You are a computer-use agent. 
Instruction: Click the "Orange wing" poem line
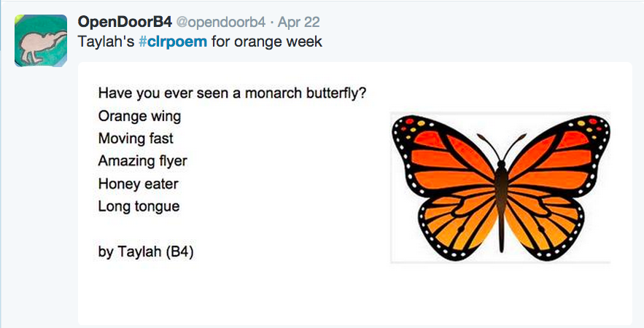pyautogui.click(x=139, y=116)
